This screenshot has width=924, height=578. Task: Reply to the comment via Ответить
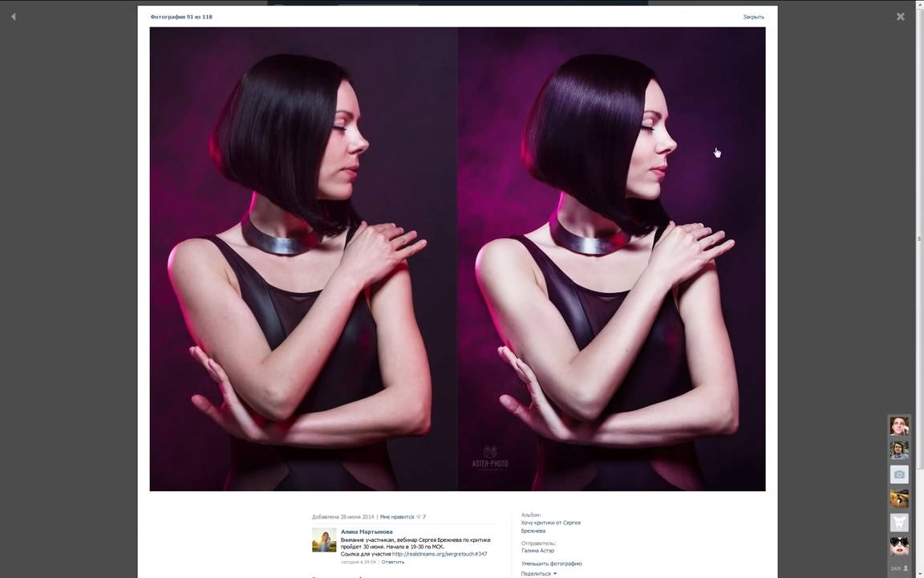click(x=392, y=561)
